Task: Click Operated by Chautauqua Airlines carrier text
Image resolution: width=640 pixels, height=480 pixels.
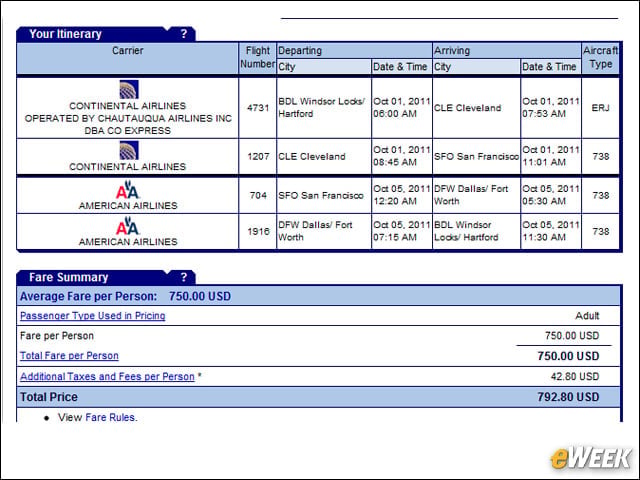Action: click(x=128, y=119)
